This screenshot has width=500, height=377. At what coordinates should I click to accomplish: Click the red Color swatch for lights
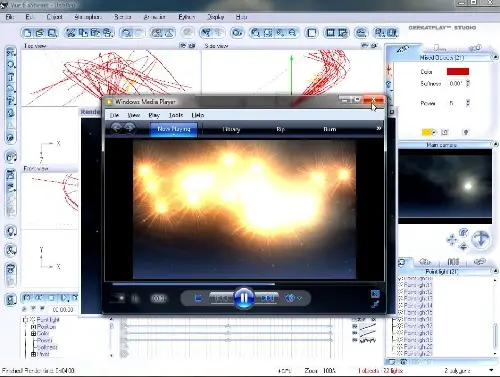458,71
